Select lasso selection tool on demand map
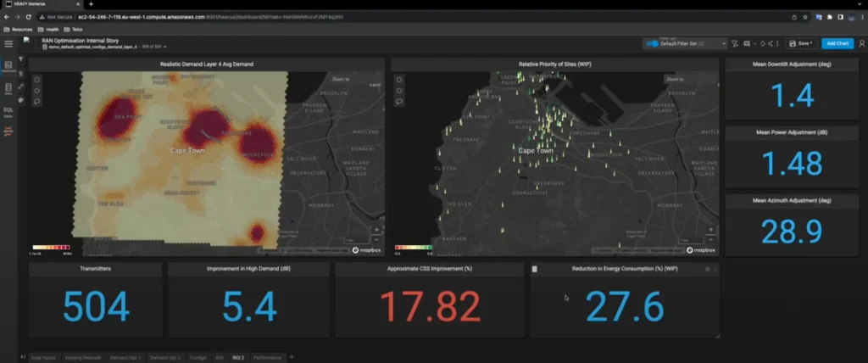868x363 pixels. coord(36,102)
